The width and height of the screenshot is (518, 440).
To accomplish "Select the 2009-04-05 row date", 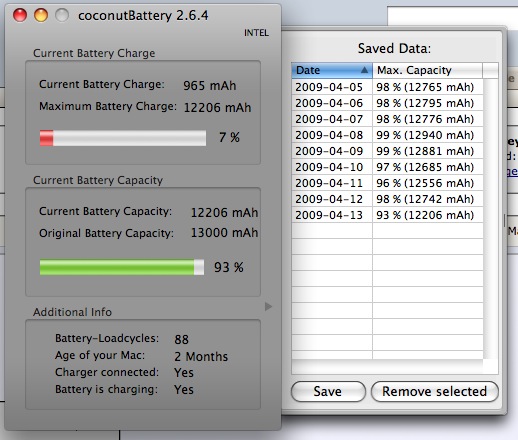I will point(329,87).
